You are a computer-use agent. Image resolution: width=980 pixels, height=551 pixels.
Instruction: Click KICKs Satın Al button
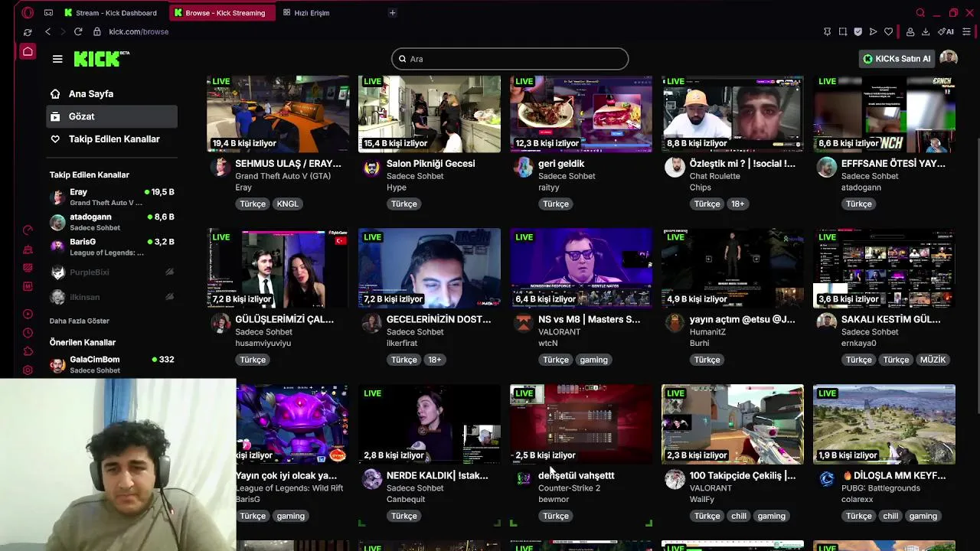(897, 58)
